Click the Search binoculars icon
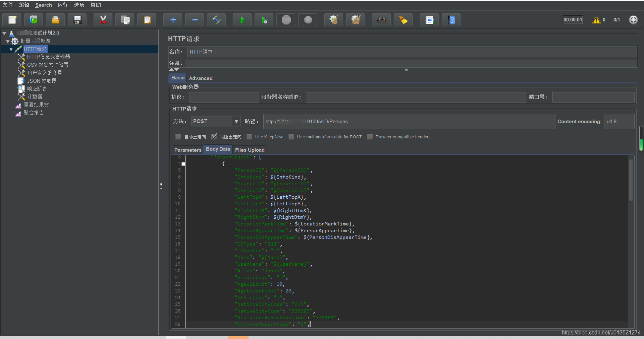The height and width of the screenshot is (339, 644). (x=381, y=20)
